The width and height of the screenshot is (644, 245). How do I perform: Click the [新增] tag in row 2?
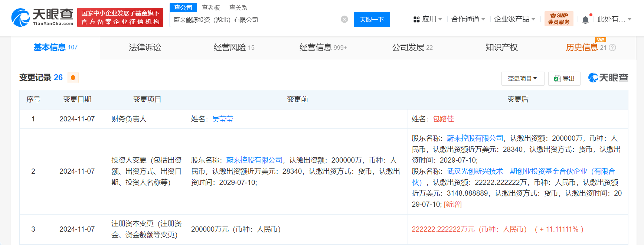453,204
